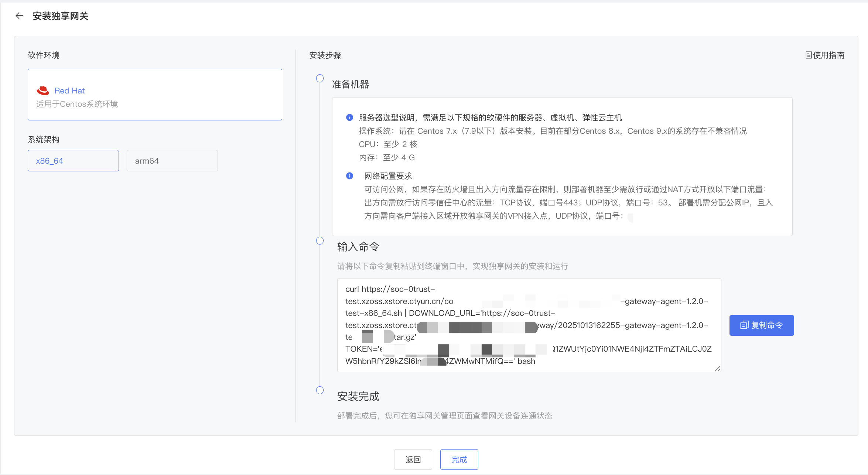Viewport: 868px width, 475px height.
Task: Click the 安装独享网关 page title
Action: coord(61,16)
